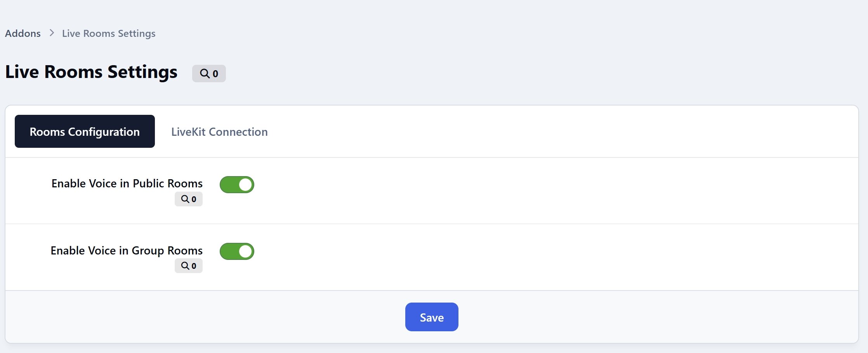
Task: Click the white knob of the Public Rooms switch
Action: (x=245, y=185)
